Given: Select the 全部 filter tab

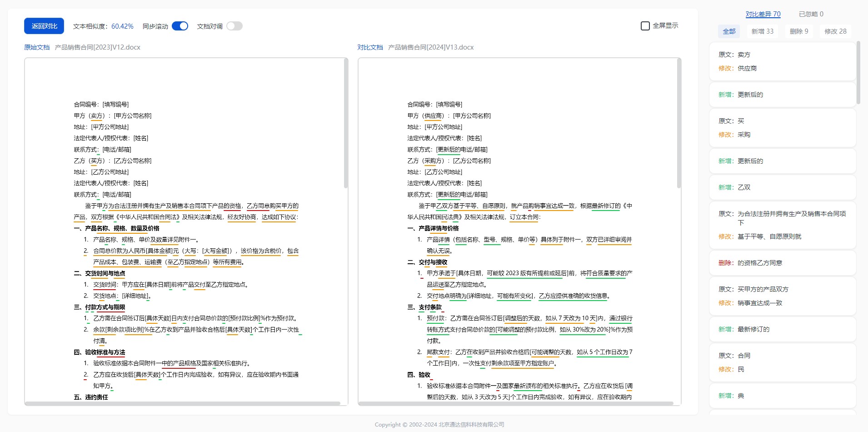Looking at the screenshot, I should pyautogui.click(x=729, y=31).
